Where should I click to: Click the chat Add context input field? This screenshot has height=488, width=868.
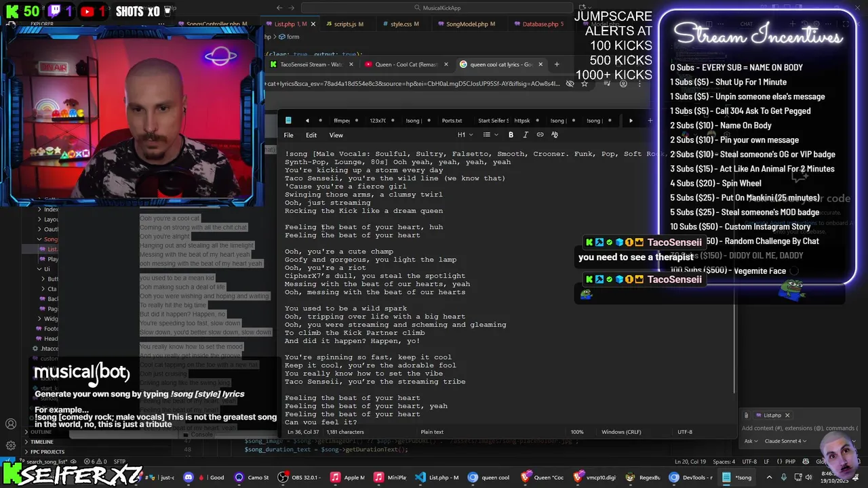tap(799, 428)
